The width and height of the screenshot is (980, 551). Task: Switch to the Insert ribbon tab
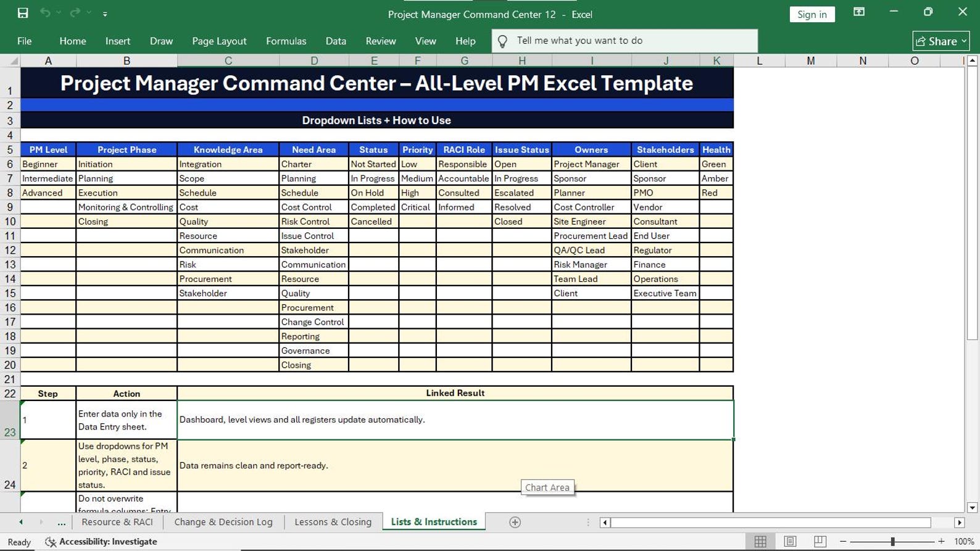point(118,41)
